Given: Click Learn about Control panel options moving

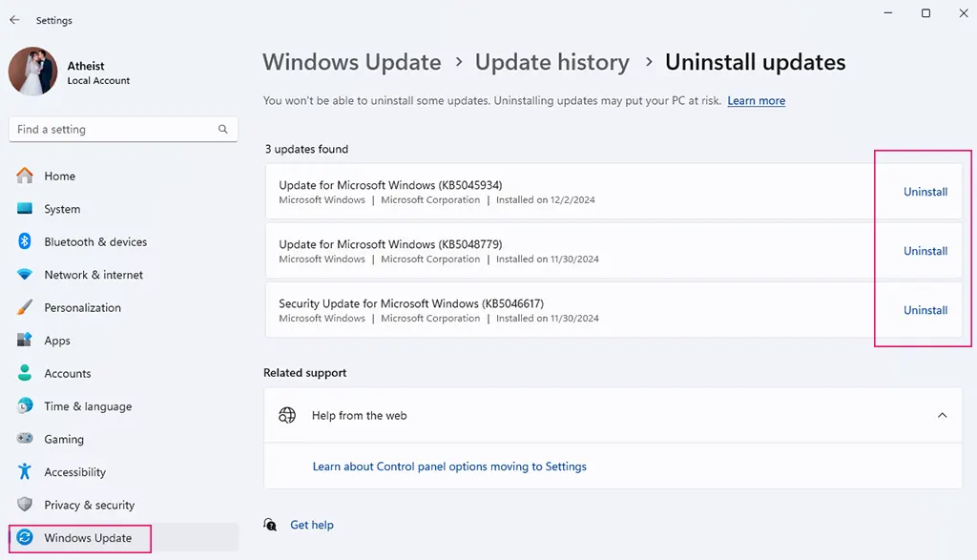Looking at the screenshot, I should (x=449, y=466).
